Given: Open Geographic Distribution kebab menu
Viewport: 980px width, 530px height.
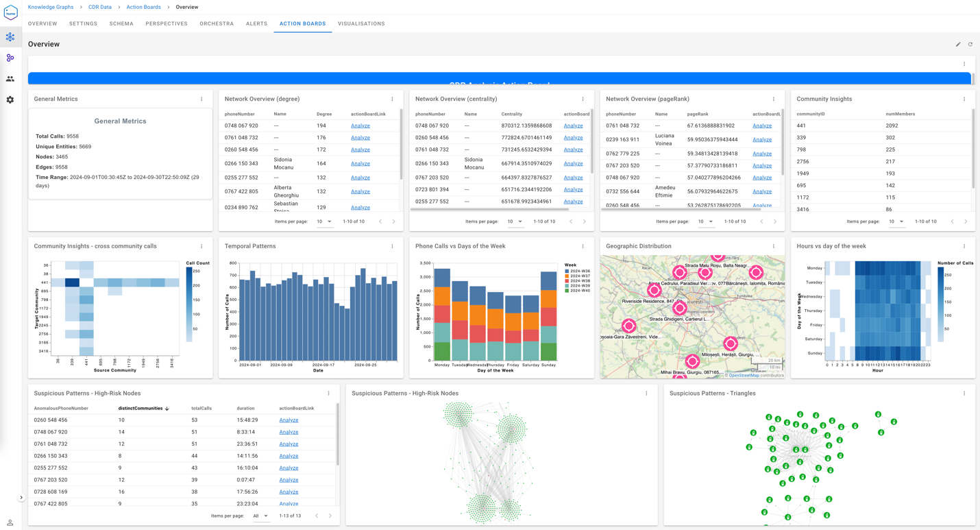Looking at the screenshot, I should [774, 246].
